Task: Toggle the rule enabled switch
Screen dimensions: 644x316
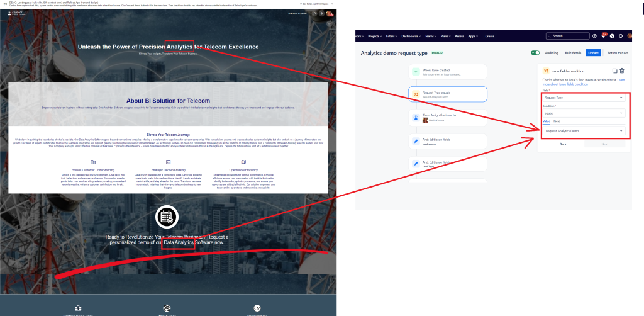Action: click(535, 53)
